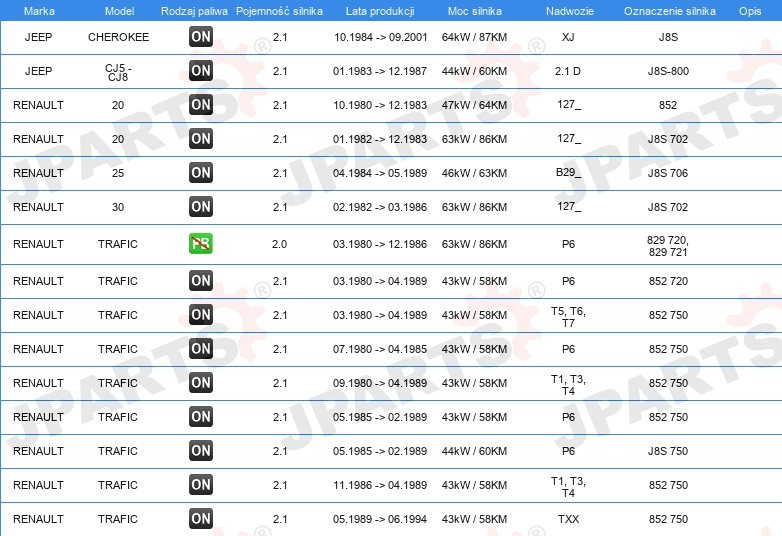Click the 852 720 engine code

click(668, 281)
